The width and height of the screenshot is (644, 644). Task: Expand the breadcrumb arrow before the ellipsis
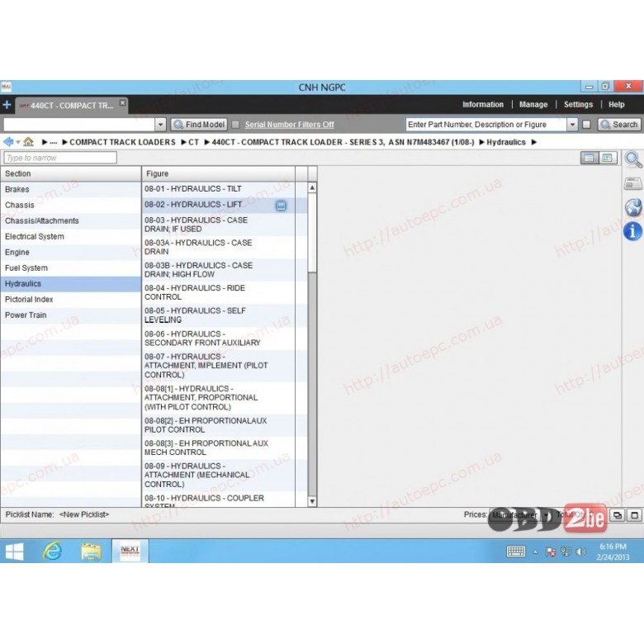coord(45,143)
